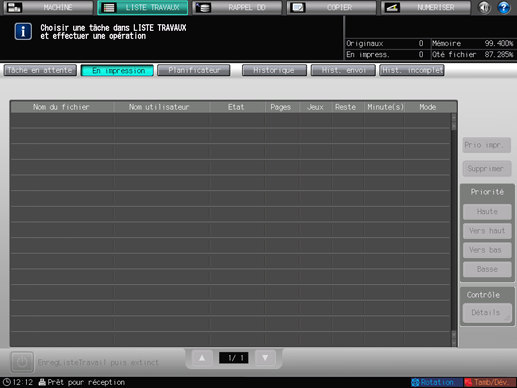Click the job list vertical scrollbar
This screenshot has width=517, height=388.
pos(454,230)
